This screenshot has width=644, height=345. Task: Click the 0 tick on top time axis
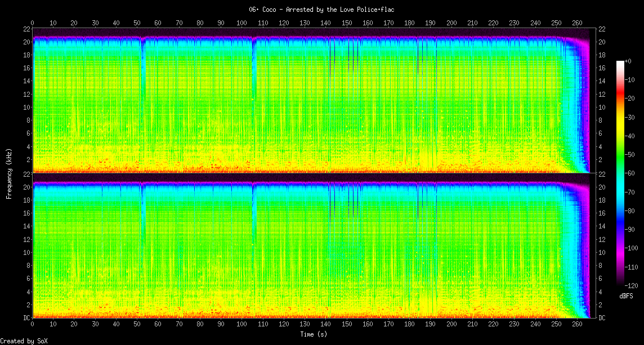tap(33, 23)
